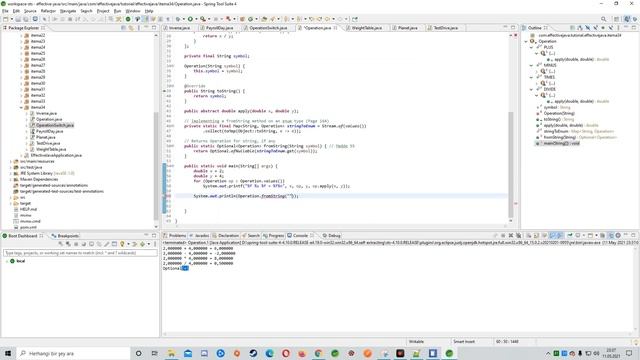Viewport: 640px width, 360px height.
Task: Maximize the editor area
Action: [513, 27]
